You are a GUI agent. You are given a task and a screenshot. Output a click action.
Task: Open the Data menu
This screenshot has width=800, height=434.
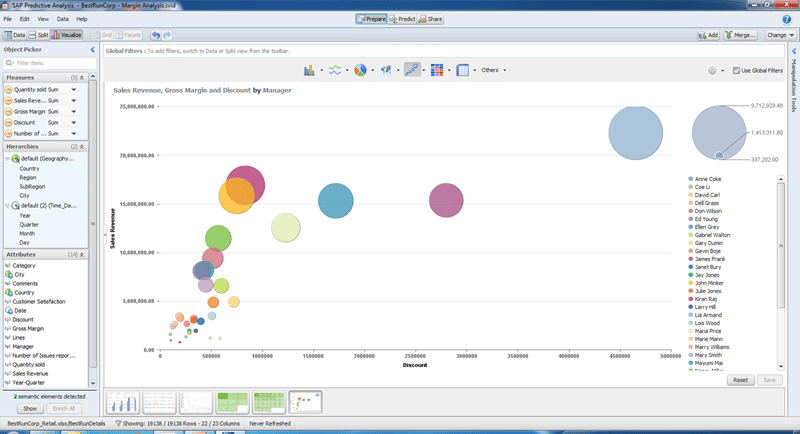click(x=63, y=19)
